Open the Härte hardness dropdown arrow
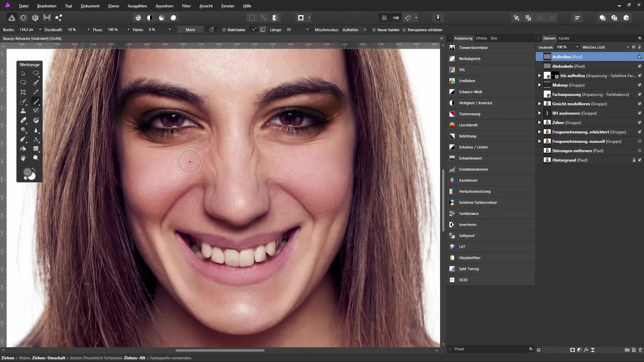 [x=170, y=30]
